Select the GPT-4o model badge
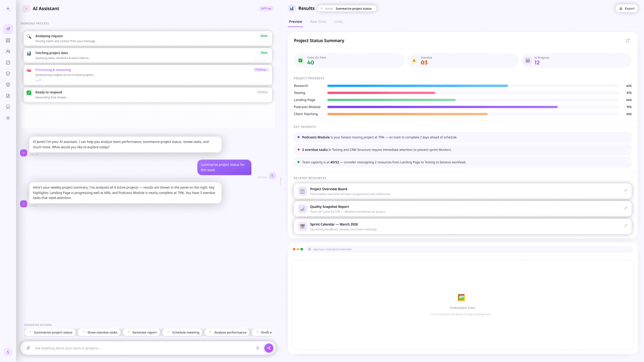This screenshot has width=644, height=362. click(266, 9)
